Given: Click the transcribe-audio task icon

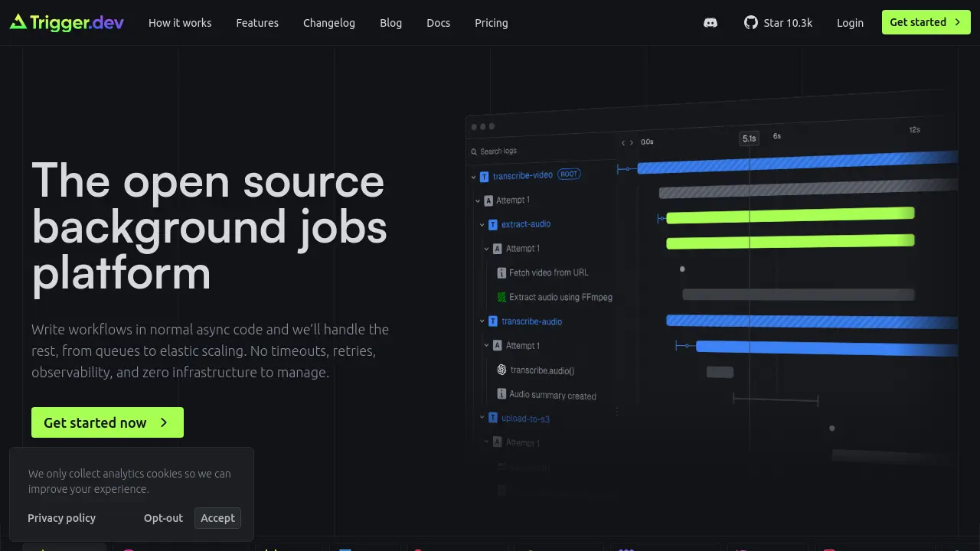Looking at the screenshot, I should coord(493,321).
